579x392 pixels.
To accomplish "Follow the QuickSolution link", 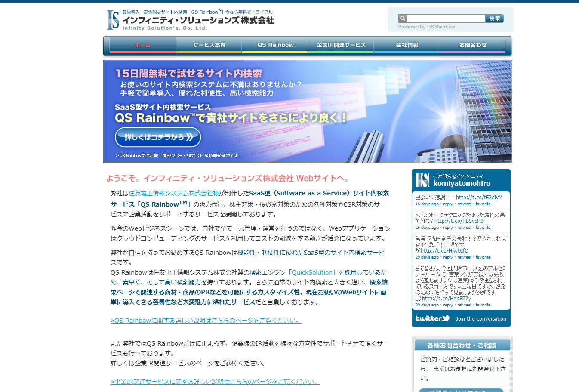I will (x=312, y=272).
